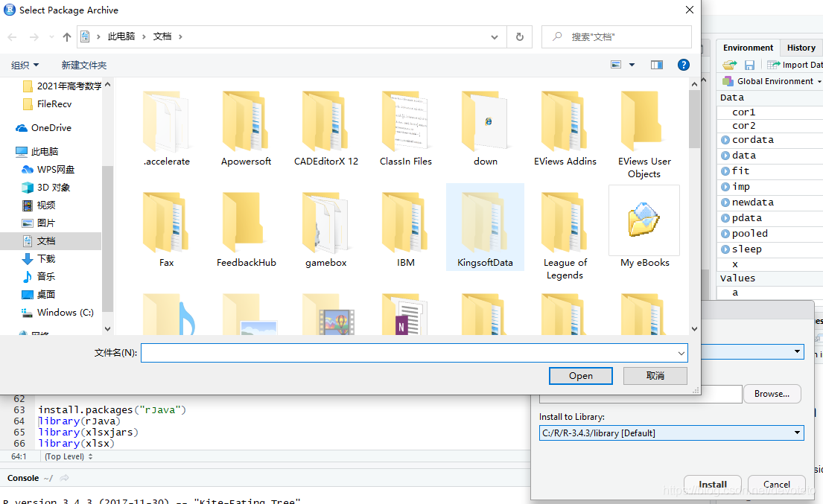The width and height of the screenshot is (823, 504).
Task: Open the Apowersoft folder
Action: click(x=247, y=129)
